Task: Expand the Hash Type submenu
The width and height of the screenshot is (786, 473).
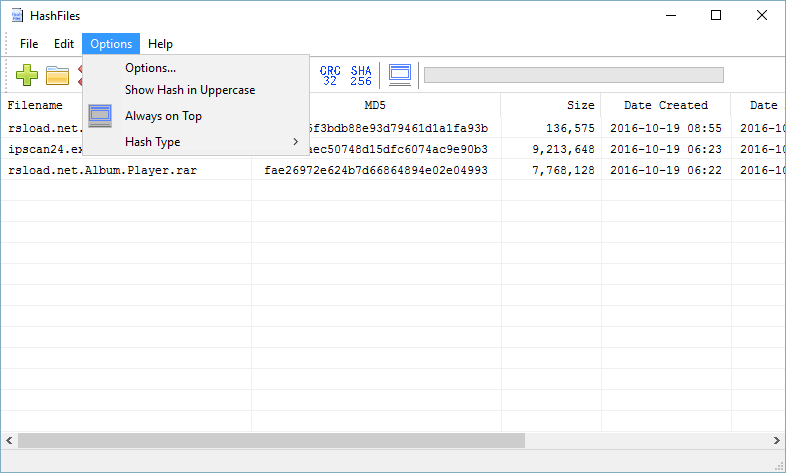Action: (x=195, y=142)
